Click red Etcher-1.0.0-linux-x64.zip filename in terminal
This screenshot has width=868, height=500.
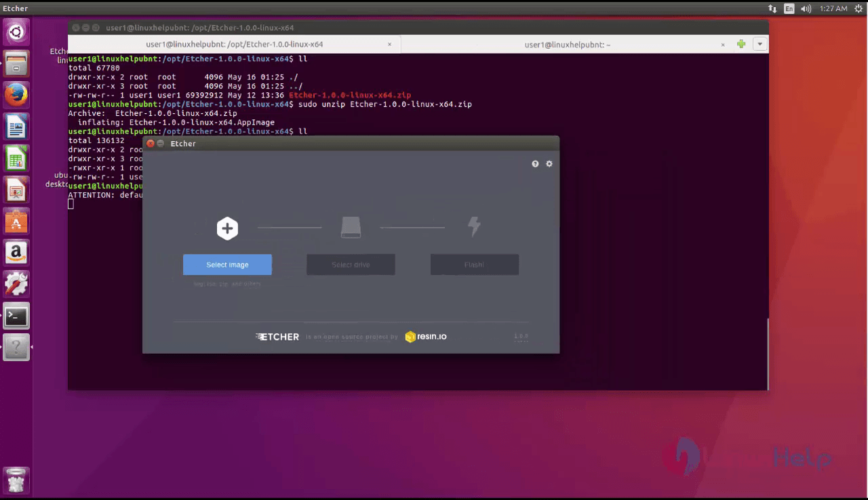[350, 96]
